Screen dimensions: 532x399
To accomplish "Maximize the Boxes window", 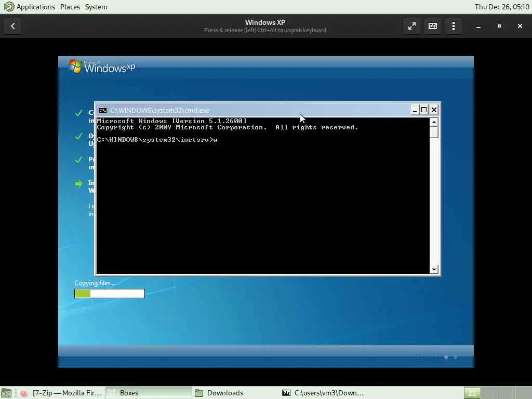I will coord(499,26).
